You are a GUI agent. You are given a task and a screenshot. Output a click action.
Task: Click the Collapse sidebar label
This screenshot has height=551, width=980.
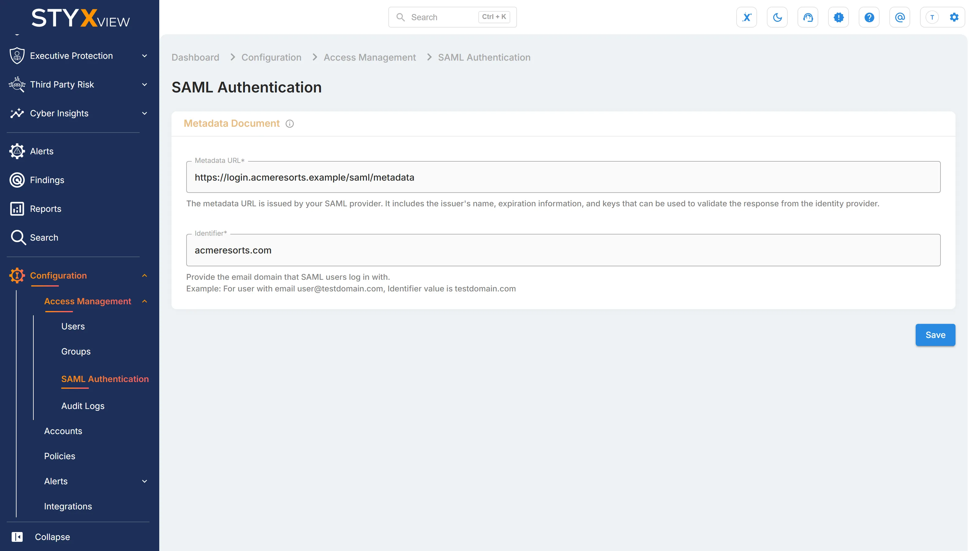click(52, 537)
